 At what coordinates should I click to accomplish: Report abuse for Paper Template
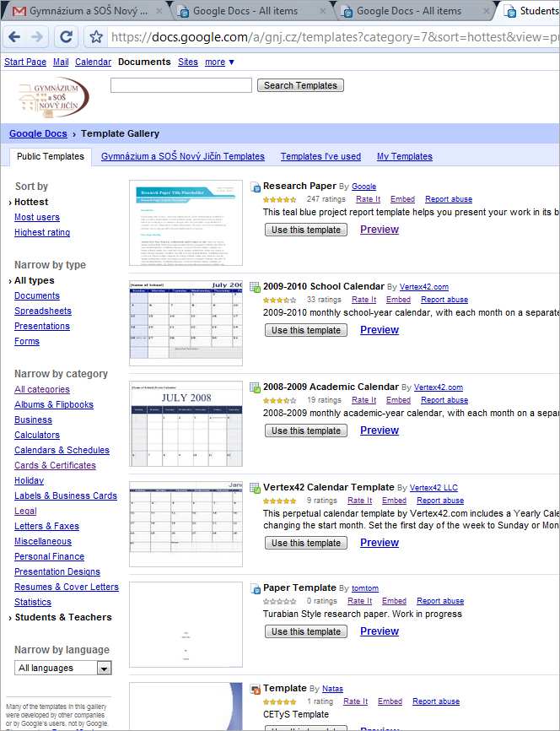point(440,601)
